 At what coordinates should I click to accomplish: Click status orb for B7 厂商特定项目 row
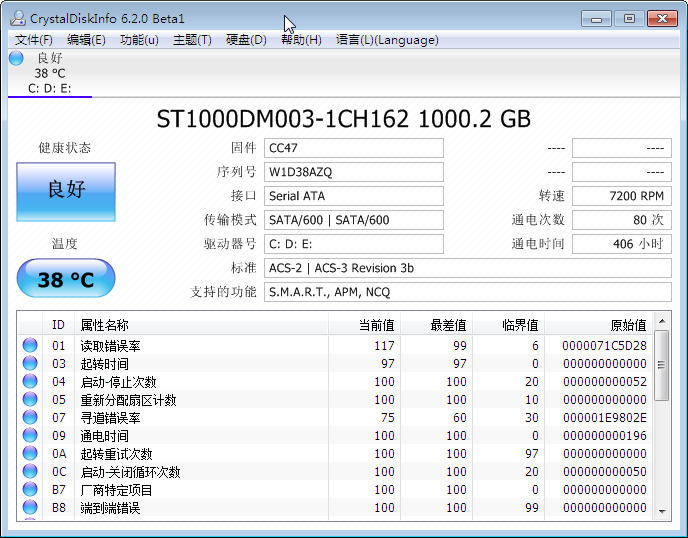click(30, 489)
